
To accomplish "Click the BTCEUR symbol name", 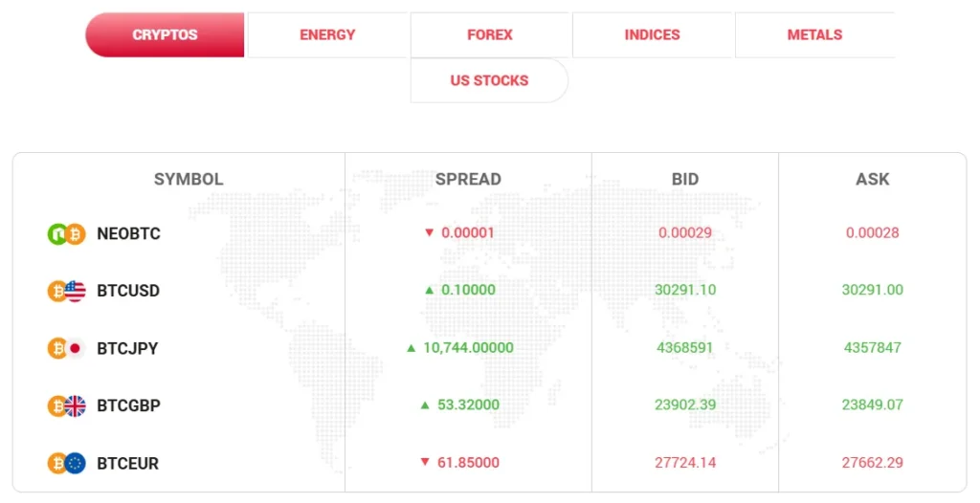I will [x=128, y=463].
